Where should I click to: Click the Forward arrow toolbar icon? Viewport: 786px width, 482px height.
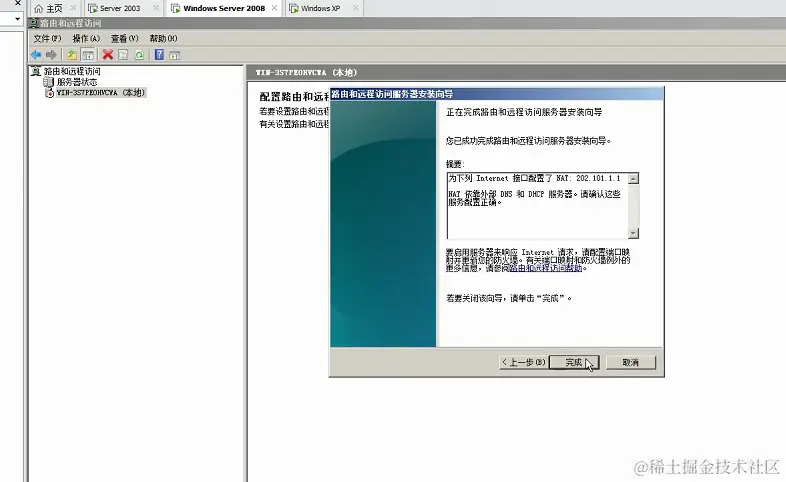[51, 55]
